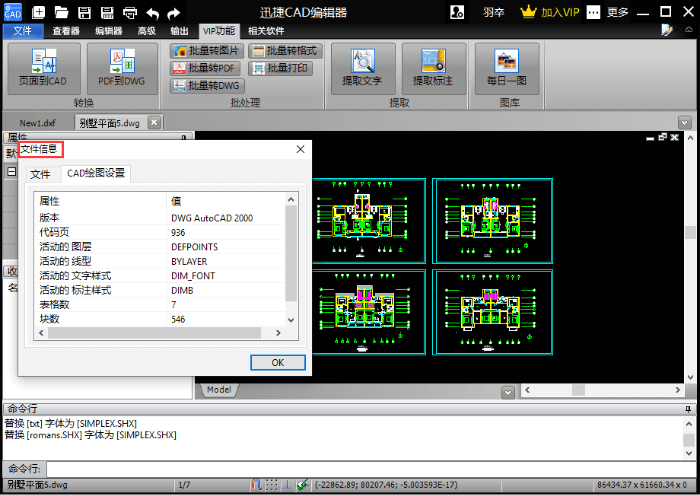Click the open folder icon in title bar

[x=61, y=13]
